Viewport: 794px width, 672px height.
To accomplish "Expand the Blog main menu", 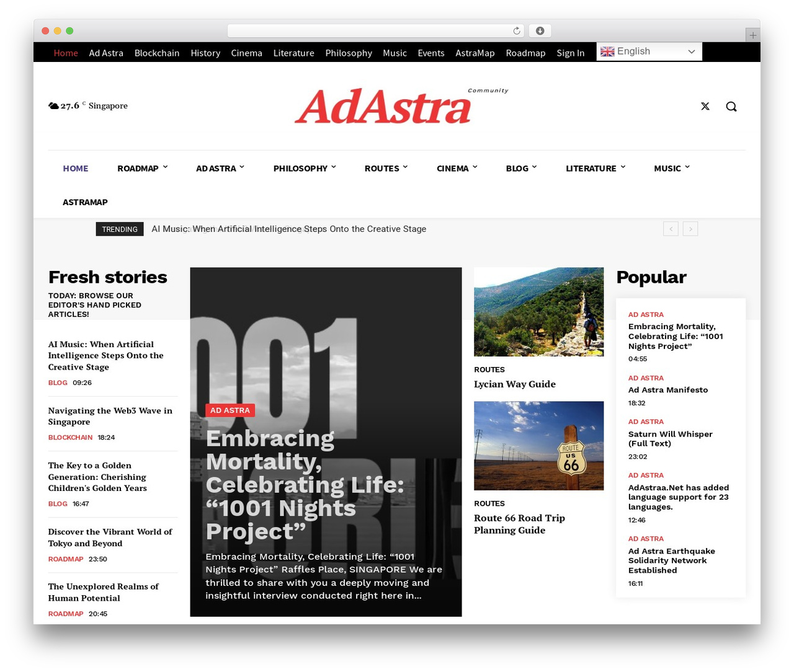I will [x=521, y=169].
